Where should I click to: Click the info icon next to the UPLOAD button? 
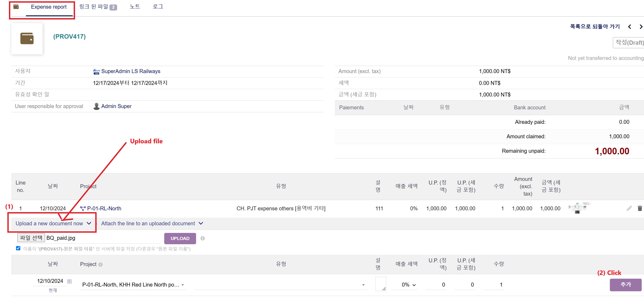click(203, 238)
